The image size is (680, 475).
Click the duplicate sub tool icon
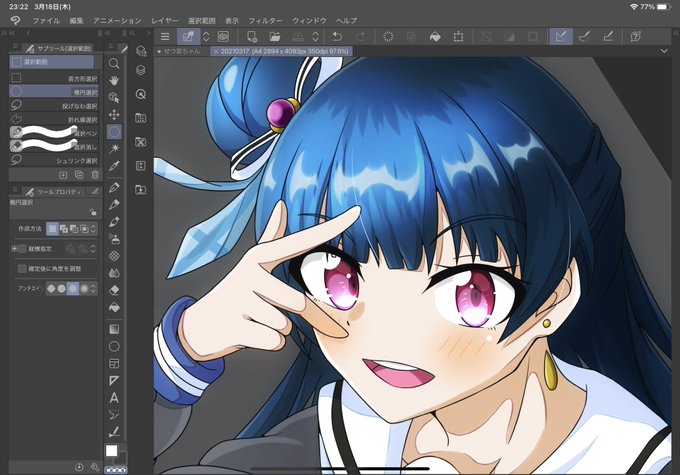point(79,175)
